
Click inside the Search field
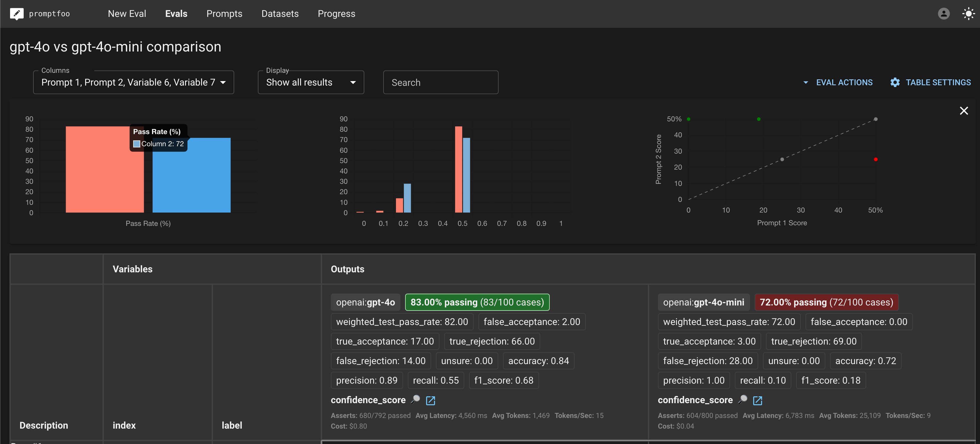pos(440,82)
